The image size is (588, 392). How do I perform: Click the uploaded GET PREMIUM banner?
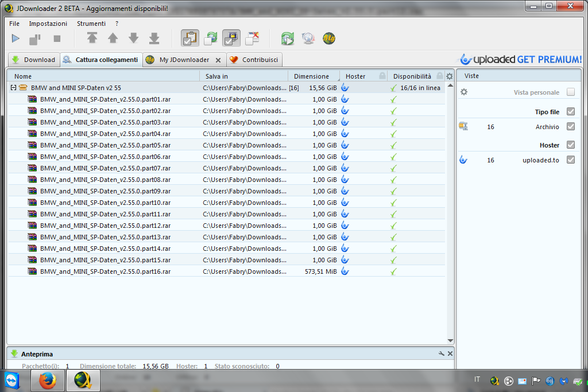(521, 59)
